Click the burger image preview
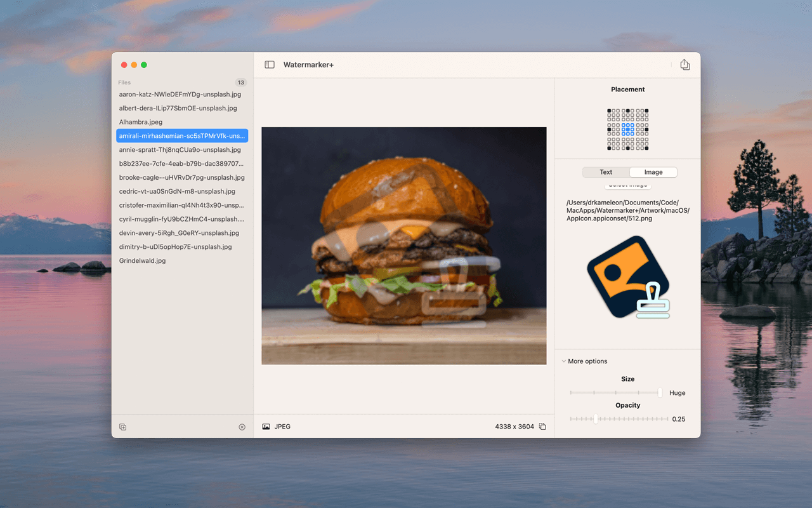Viewport: 812px width, 508px height. click(x=404, y=245)
